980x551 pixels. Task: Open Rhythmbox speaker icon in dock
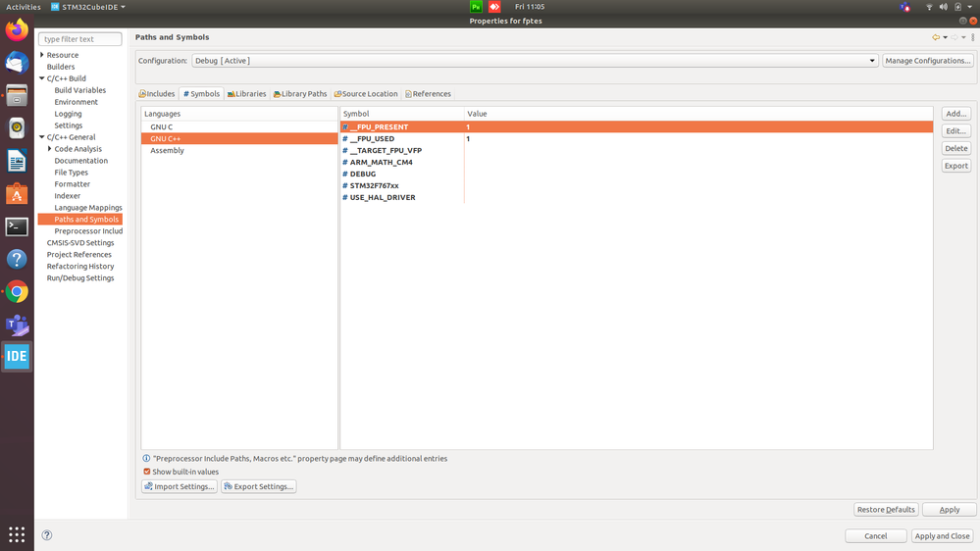[17, 128]
